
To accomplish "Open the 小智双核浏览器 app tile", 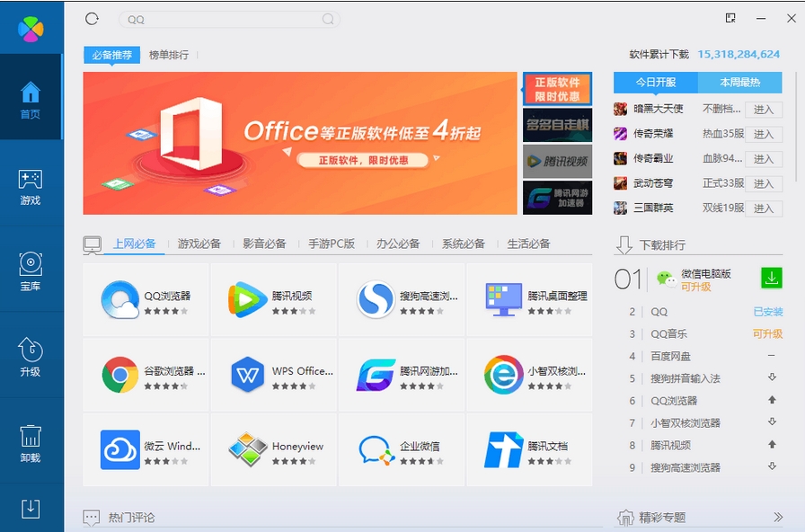I will (x=529, y=375).
